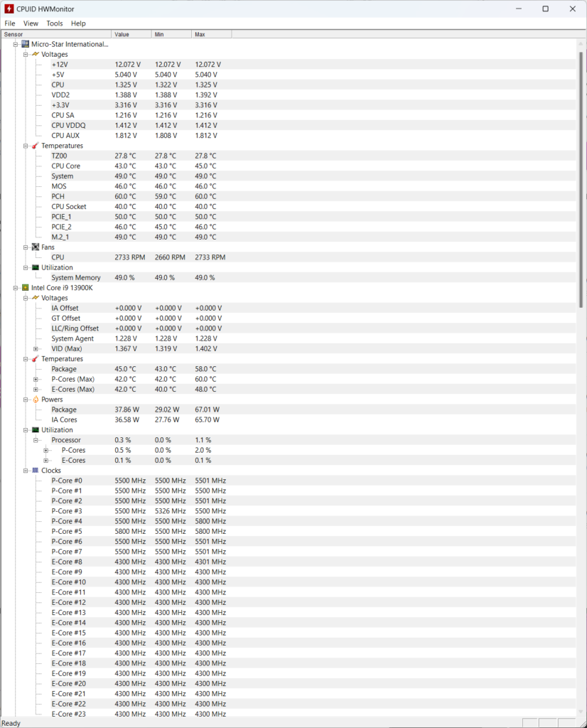The height and width of the screenshot is (728, 587).
Task: Expand the E-Cores (Max) temperature node
Action: (36, 390)
